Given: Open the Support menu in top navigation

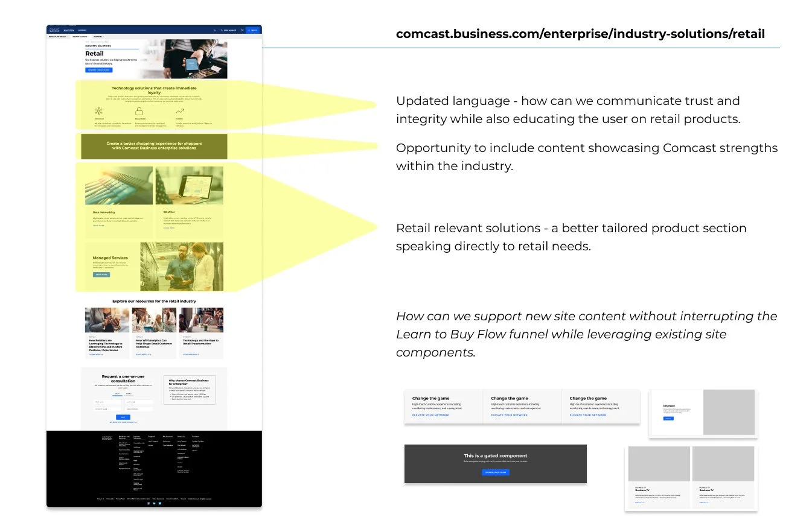Looking at the screenshot, I should click(82, 30).
